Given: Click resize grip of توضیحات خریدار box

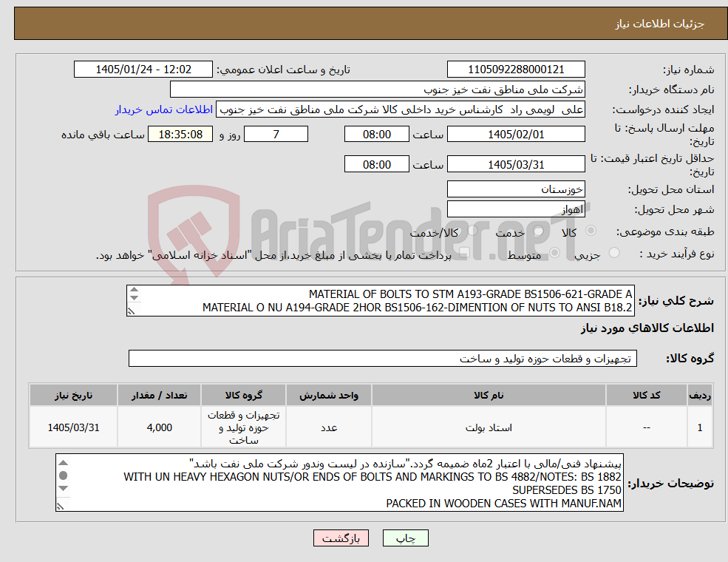Looking at the screenshot, I should point(61,507).
